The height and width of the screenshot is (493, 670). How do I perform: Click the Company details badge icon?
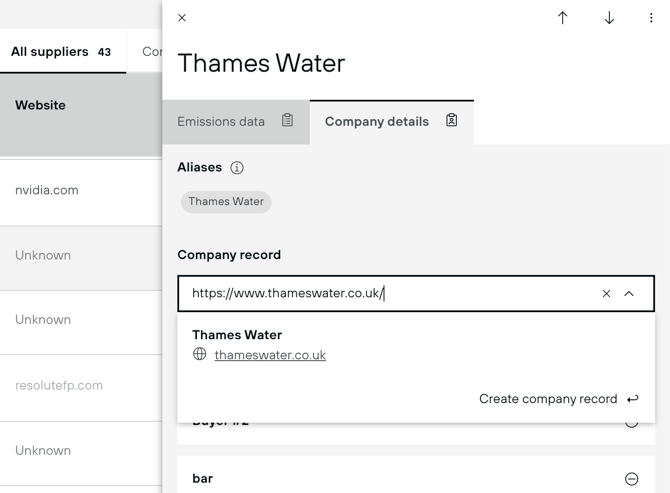[452, 120]
